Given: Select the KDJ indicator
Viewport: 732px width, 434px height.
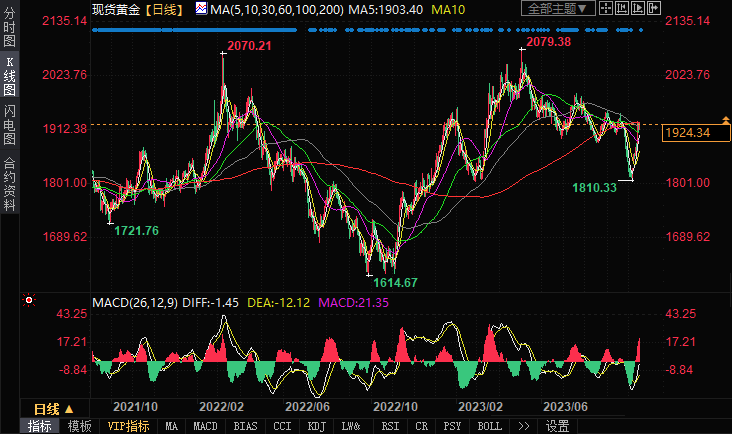Looking at the screenshot, I should point(315,426).
